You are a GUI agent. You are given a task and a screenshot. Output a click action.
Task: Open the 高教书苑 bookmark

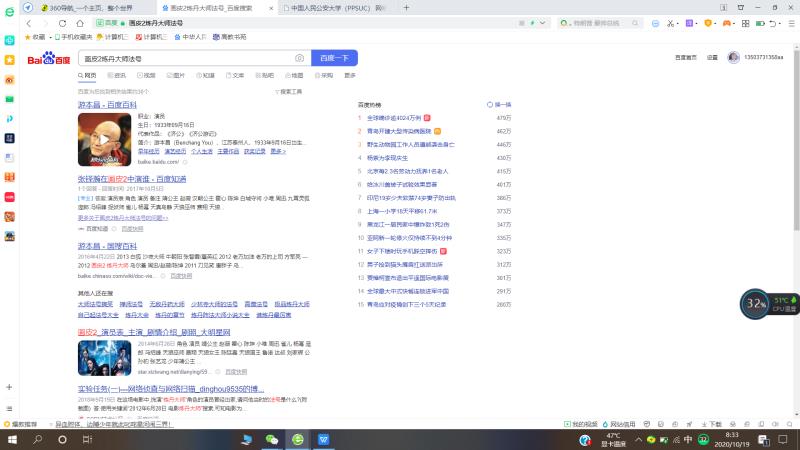pyautogui.click(x=230, y=37)
